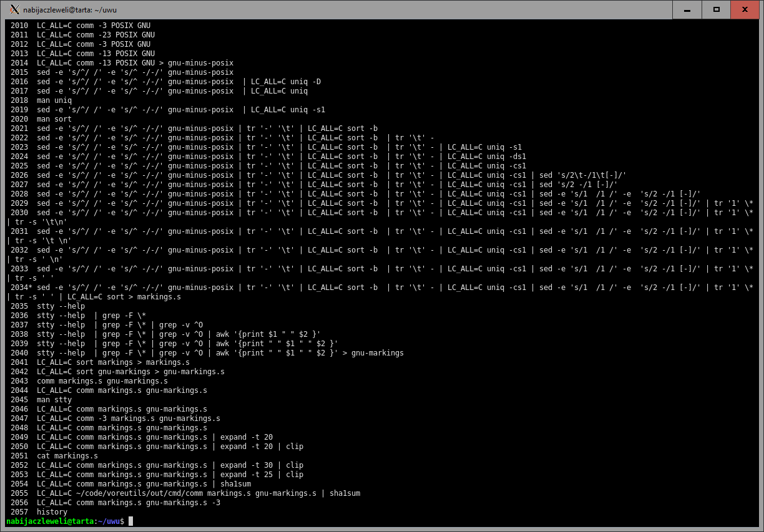Image resolution: width=764 pixels, height=532 pixels.
Task: Maximize the terminal window
Action: point(717,9)
